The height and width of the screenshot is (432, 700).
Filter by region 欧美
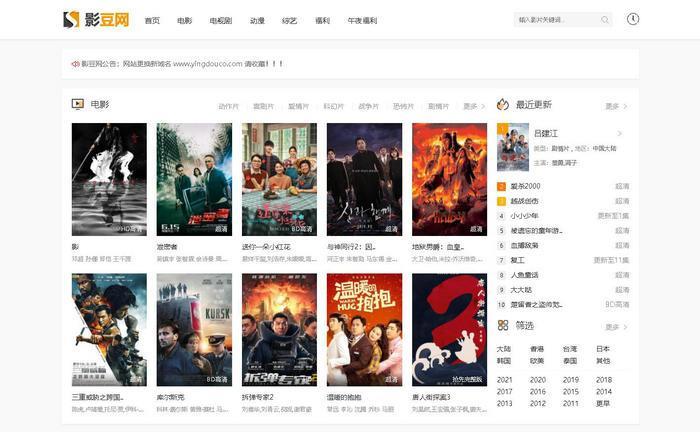click(537, 361)
